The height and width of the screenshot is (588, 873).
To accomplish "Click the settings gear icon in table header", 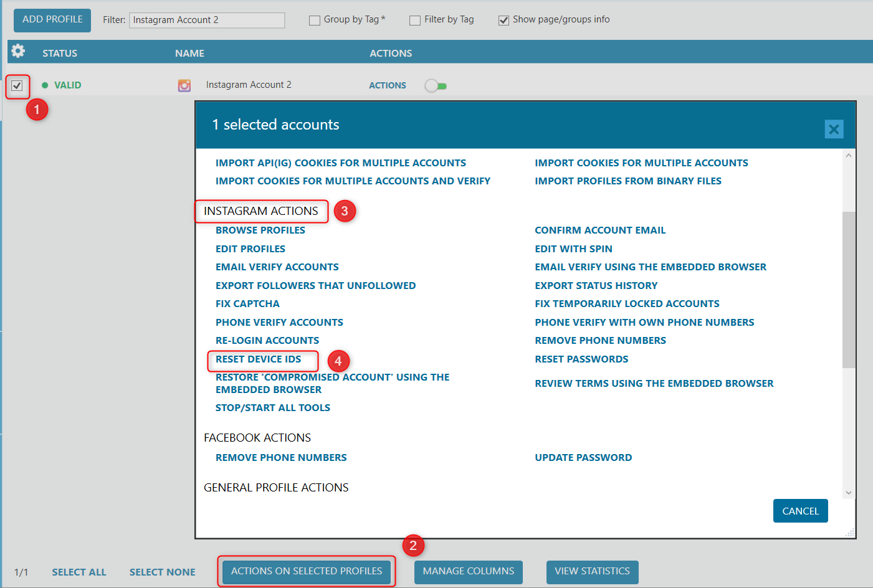I will pos(18,51).
